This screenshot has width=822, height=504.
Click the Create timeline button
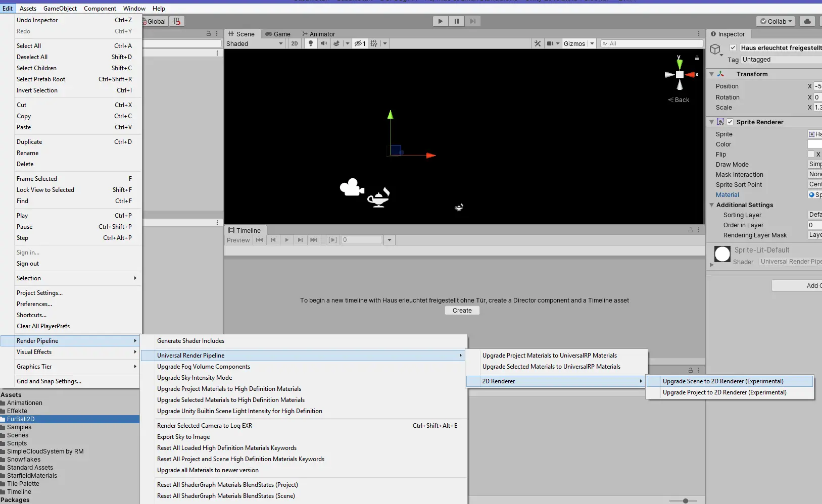462,311
